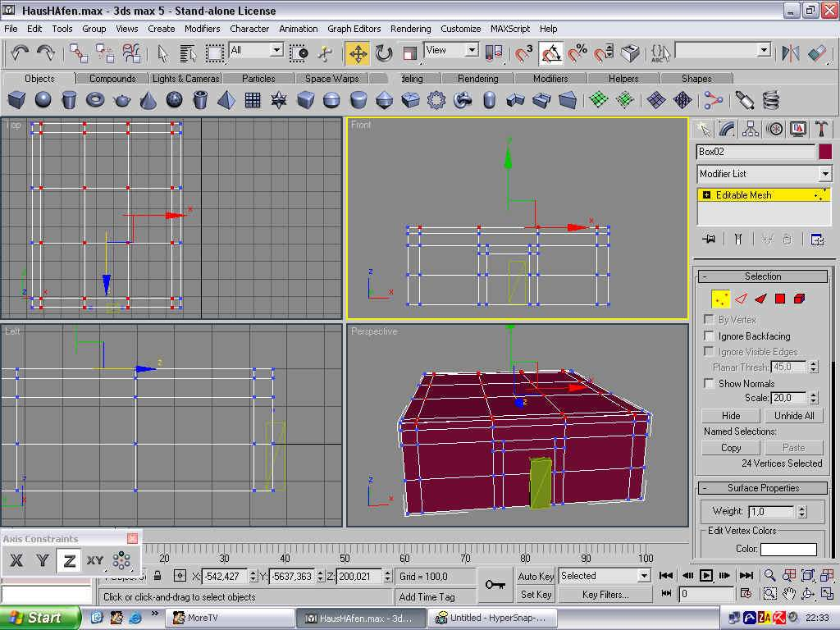
Task: Constrain to Z axis in Axis Constraints
Action: click(70, 561)
